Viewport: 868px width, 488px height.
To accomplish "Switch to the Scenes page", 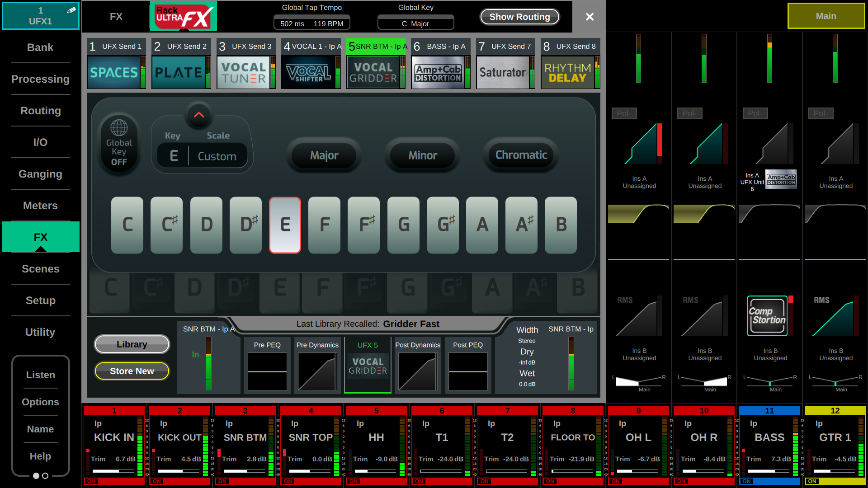I will coord(40,269).
